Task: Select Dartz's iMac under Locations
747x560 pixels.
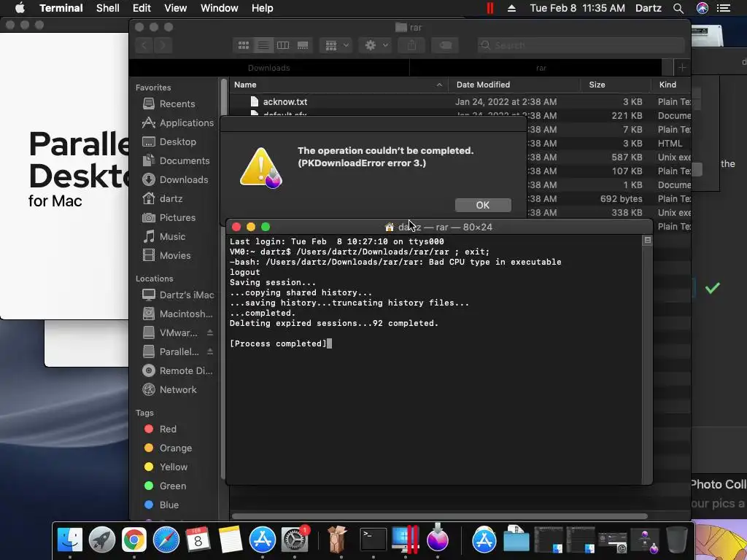Action: point(178,295)
